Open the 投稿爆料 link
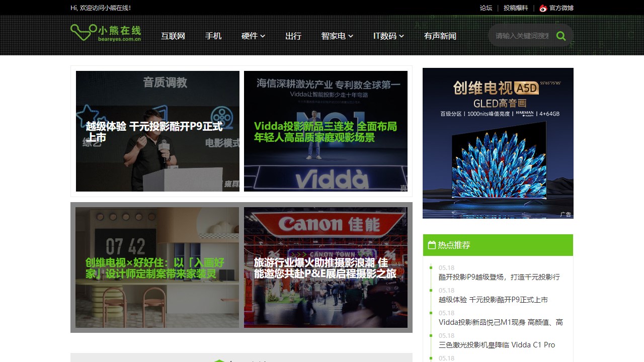Screen dimensions: 644x362 coord(516,8)
